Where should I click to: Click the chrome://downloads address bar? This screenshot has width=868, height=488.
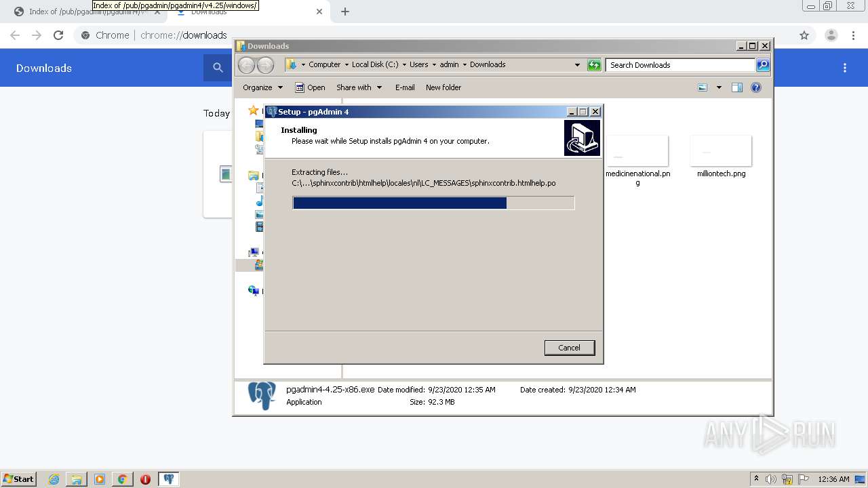coord(434,35)
